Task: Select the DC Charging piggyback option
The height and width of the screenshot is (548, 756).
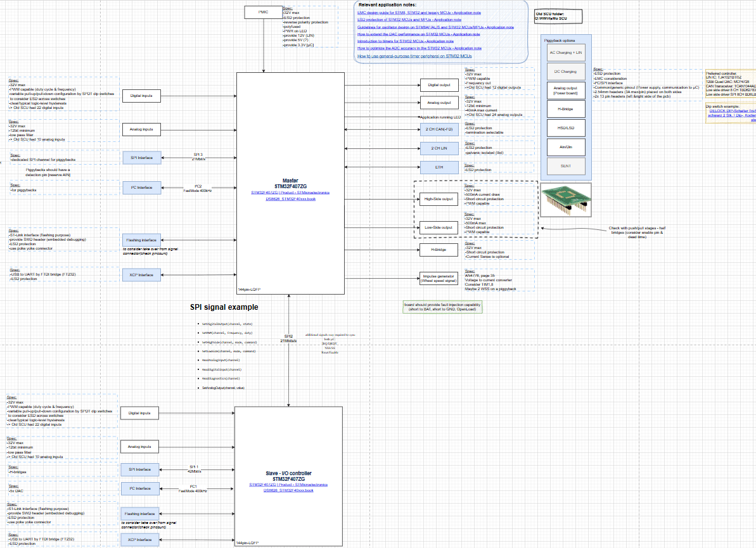Action: coord(565,72)
